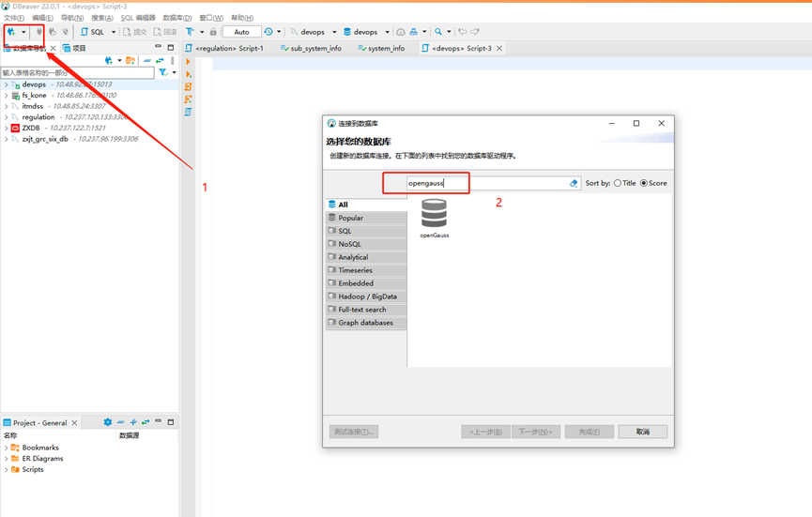Screen dimensions: 812x517
Task: Select the Analytical driver category
Action: pos(366,257)
